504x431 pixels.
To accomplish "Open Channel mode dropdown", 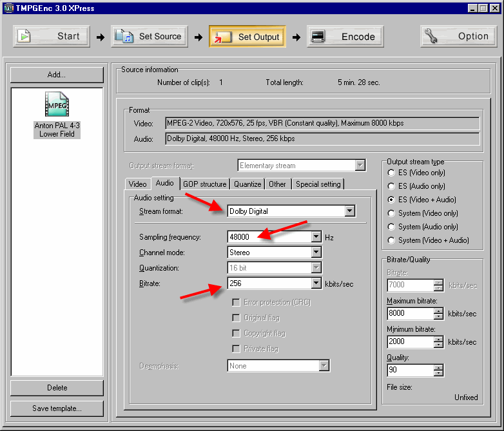I will click(316, 253).
